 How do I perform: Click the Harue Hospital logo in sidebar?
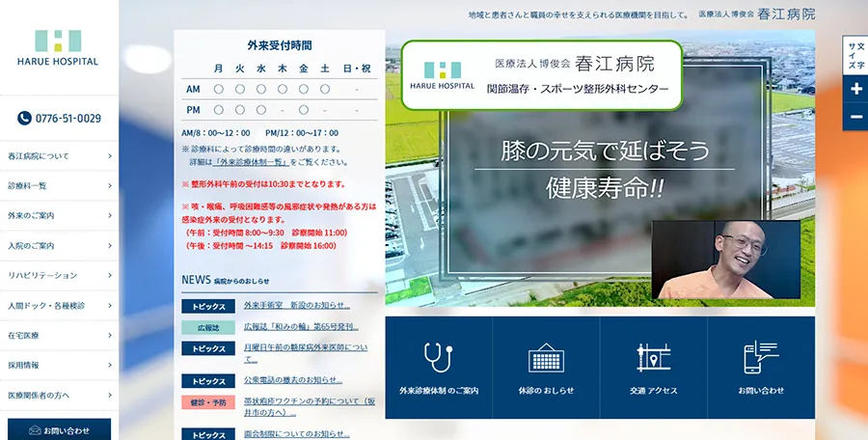coord(58,47)
